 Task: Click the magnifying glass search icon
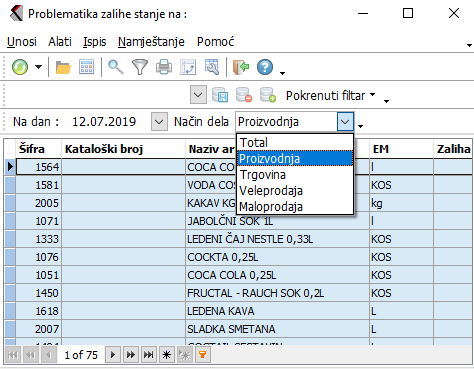[x=116, y=67]
